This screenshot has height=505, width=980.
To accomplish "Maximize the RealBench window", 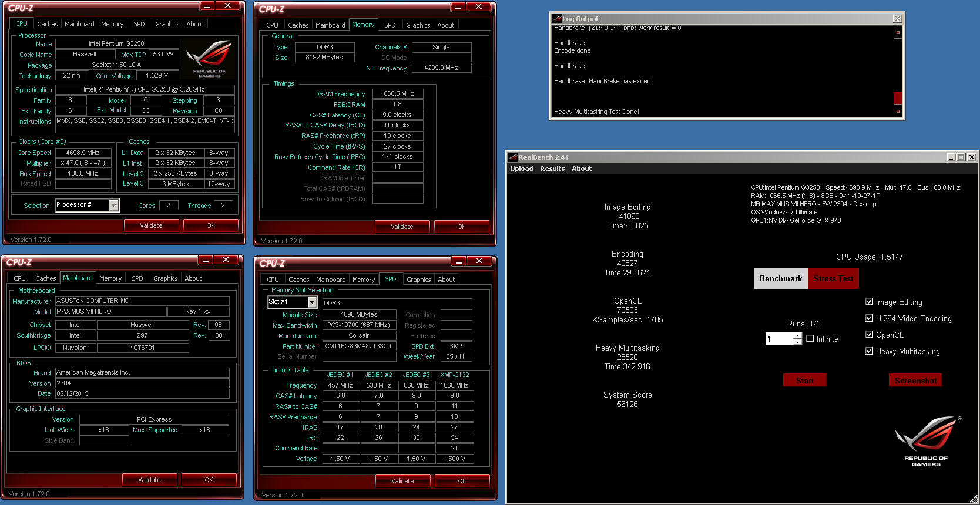I will (961, 157).
